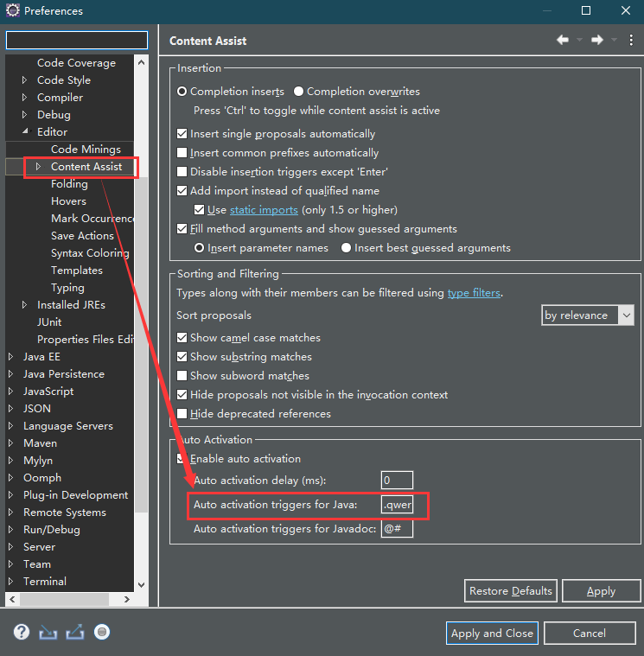Click Restore Defaults button
The width and height of the screenshot is (644, 656).
click(x=511, y=590)
